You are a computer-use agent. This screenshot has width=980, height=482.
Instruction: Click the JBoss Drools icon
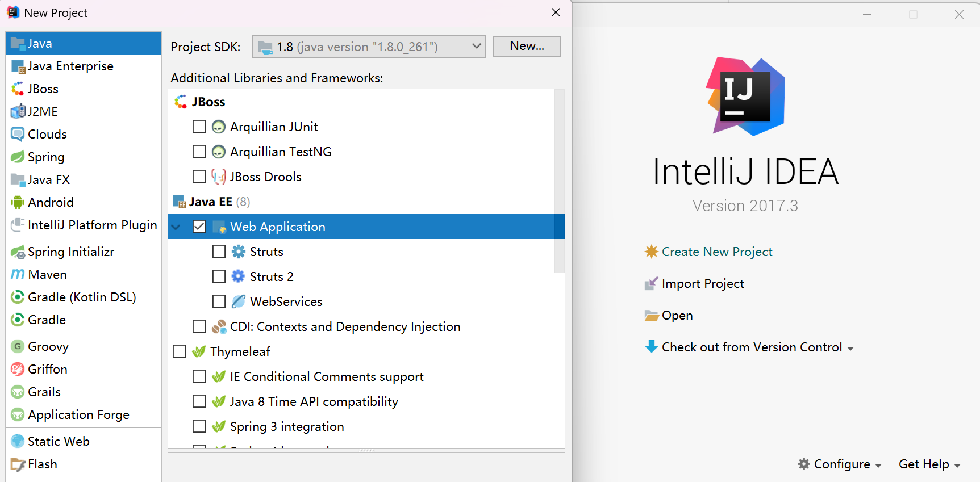pos(219,177)
